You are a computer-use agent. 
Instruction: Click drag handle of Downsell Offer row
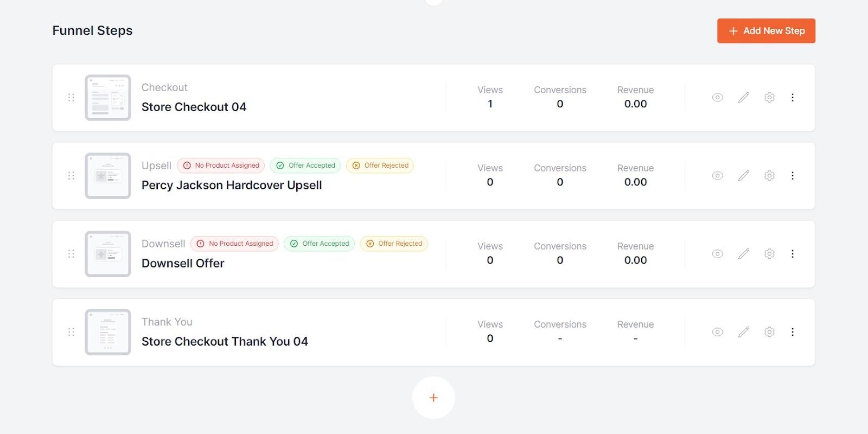(x=71, y=254)
